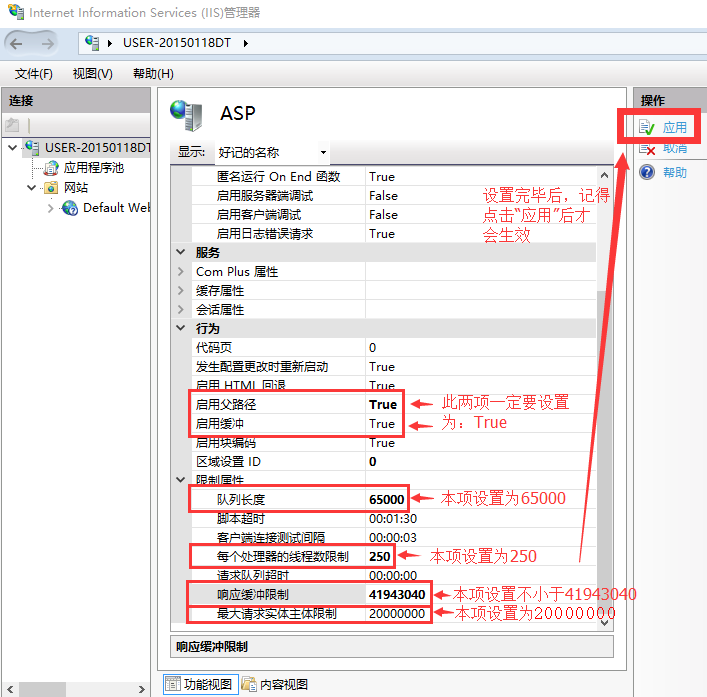Click the forward navigation arrow

[45, 43]
